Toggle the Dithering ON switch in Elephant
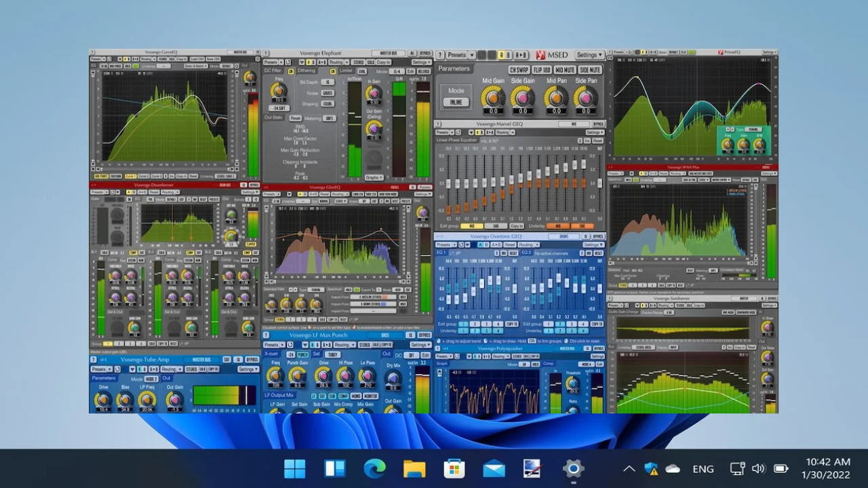The width and height of the screenshot is (868, 488). [x=333, y=71]
